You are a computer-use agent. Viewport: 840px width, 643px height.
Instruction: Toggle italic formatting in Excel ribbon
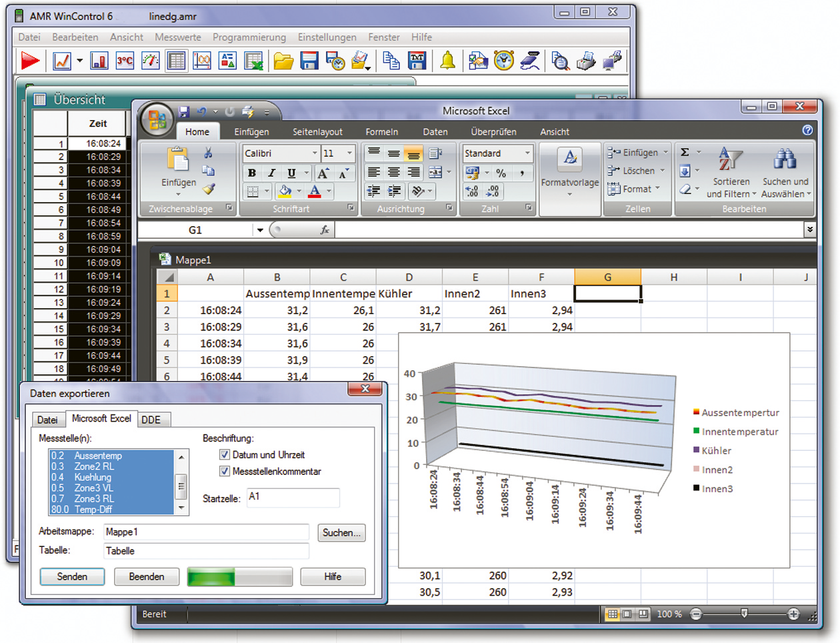click(x=271, y=173)
